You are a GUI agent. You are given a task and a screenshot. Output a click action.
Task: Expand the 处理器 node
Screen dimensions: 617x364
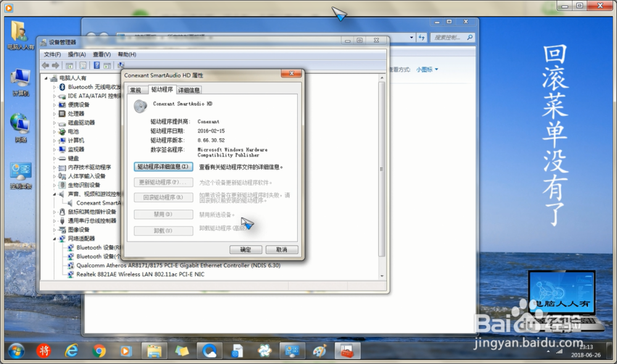(54, 114)
